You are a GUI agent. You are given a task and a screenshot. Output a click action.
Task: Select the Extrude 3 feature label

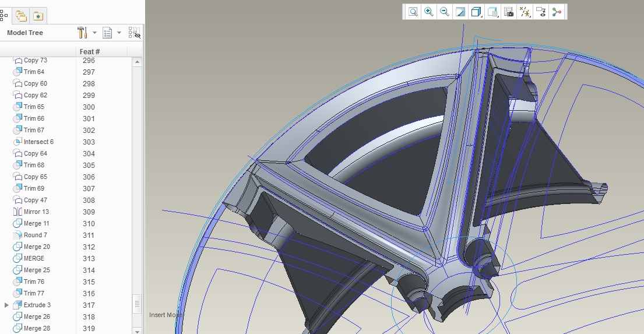click(37, 305)
